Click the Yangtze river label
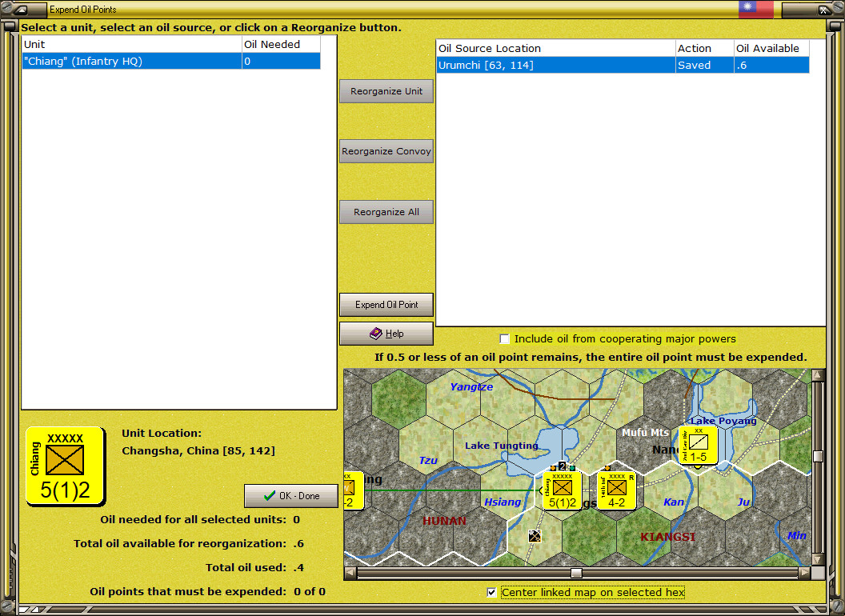Image resolution: width=845 pixels, height=616 pixels. pyautogui.click(x=471, y=386)
